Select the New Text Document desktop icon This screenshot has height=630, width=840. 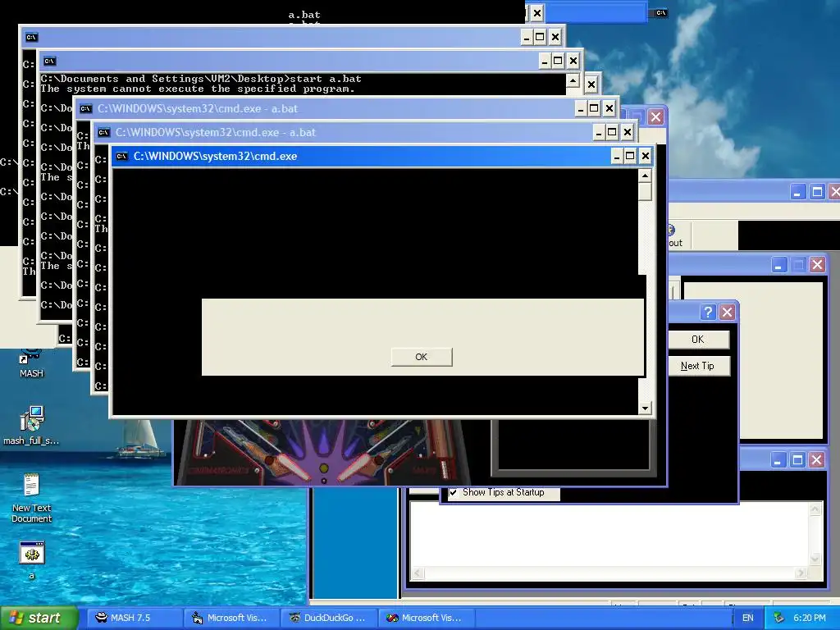click(x=31, y=498)
